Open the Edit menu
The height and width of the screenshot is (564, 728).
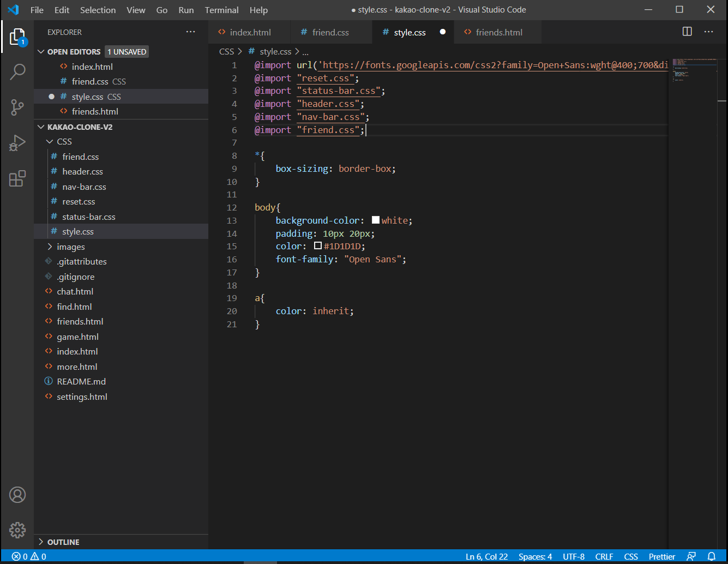[62, 10]
